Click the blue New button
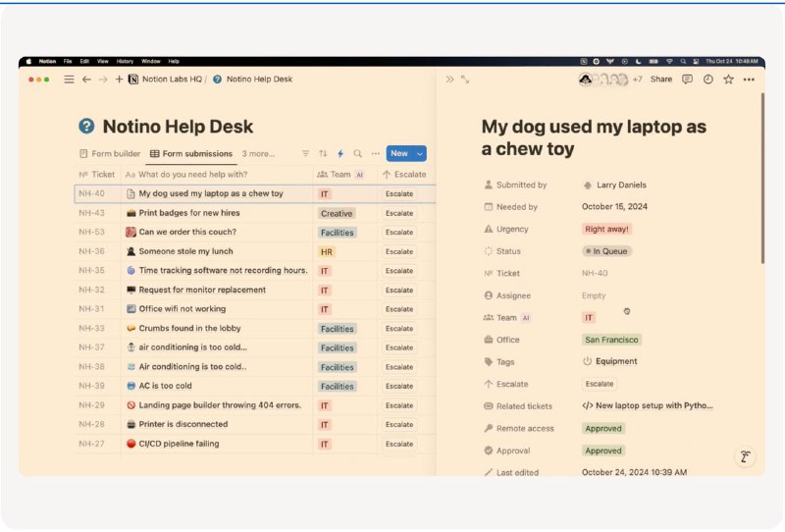 [399, 153]
